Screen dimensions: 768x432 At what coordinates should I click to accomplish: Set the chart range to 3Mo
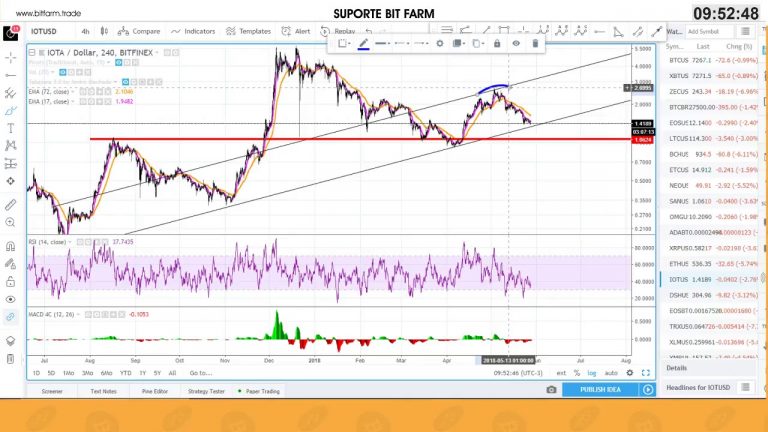tap(88, 373)
